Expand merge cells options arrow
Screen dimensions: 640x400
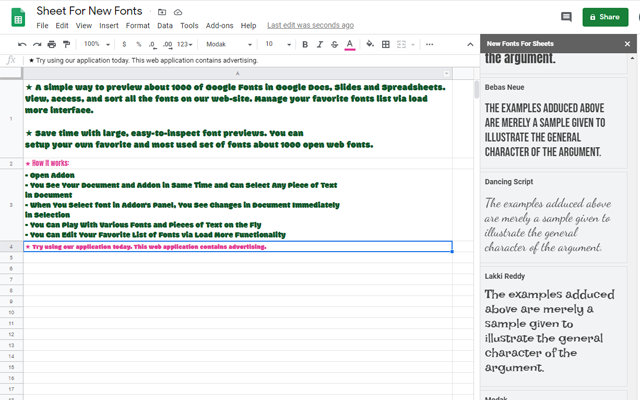click(x=413, y=44)
